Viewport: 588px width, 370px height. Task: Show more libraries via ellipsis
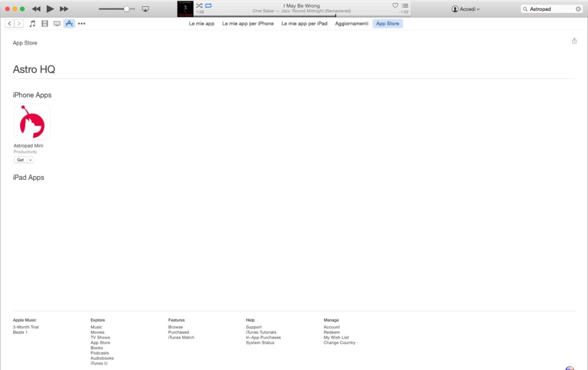(82, 24)
